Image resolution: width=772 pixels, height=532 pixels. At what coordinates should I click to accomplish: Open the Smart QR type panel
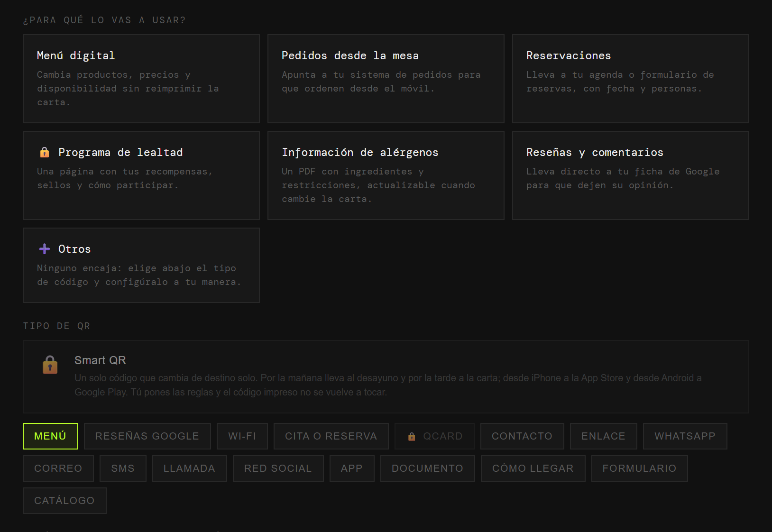[x=386, y=376]
